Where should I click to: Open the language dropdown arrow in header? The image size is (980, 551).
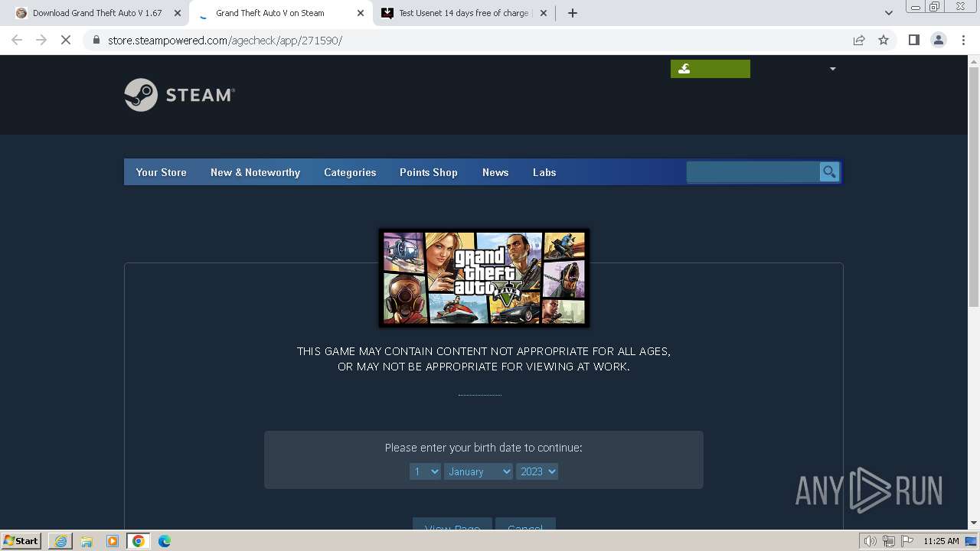pyautogui.click(x=832, y=69)
